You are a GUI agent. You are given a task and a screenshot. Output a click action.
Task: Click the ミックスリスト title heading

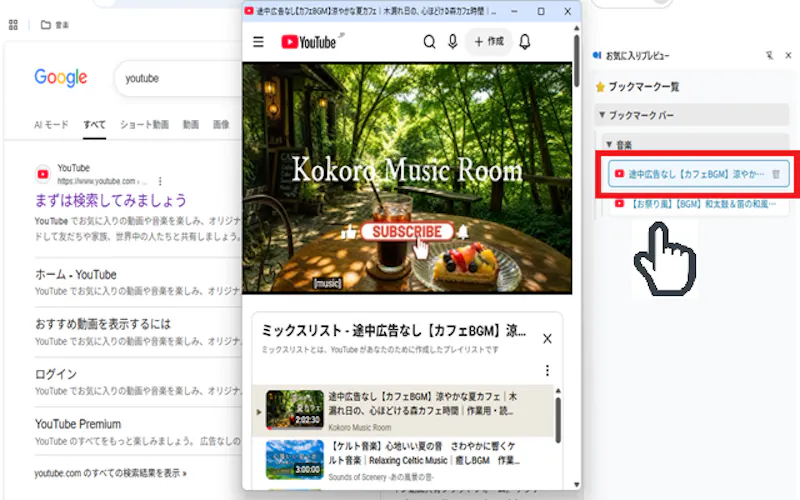pyautogui.click(x=393, y=331)
